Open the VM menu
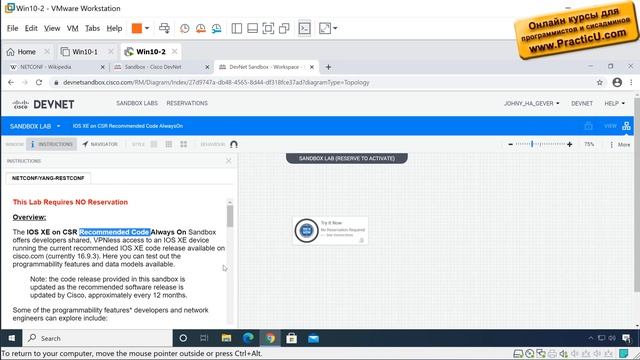 pyautogui.click(x=73, y=28)
